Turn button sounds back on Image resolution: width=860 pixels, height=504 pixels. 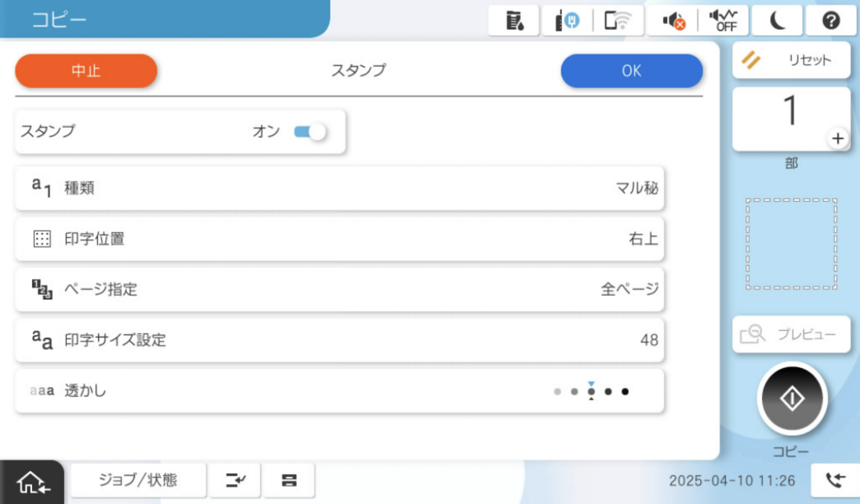tap(722, 21)
